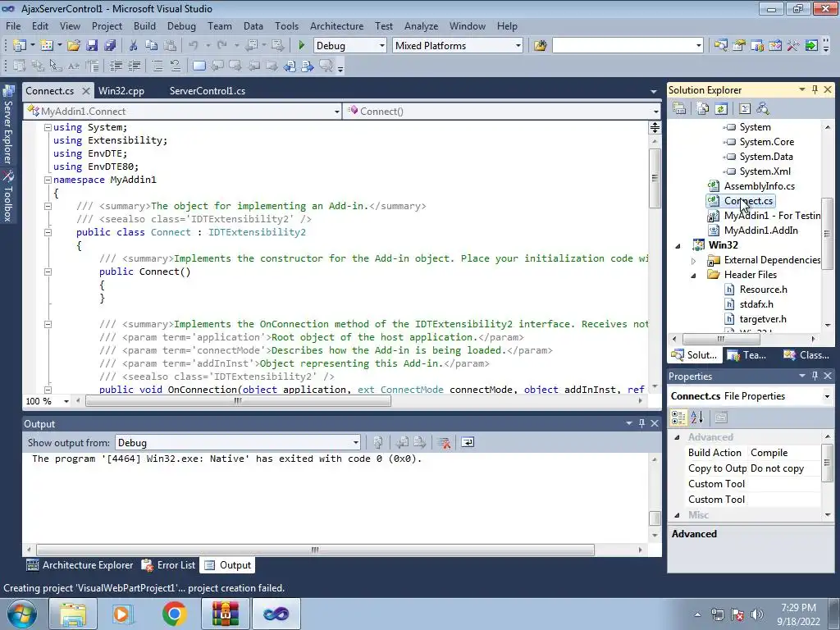This screenshot has width=840, height=630.
Task: Click the Solution Explorer horizontal scrollbar
Action: click(x=721, y=339)
